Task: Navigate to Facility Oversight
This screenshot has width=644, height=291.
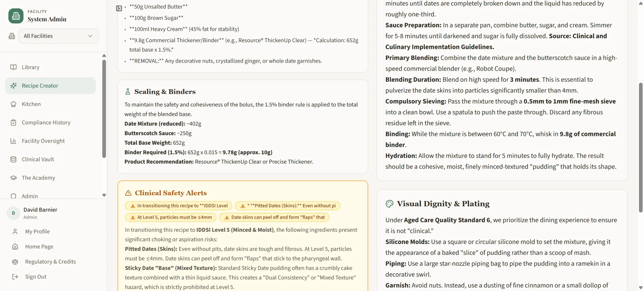Action: click(50, 141)
